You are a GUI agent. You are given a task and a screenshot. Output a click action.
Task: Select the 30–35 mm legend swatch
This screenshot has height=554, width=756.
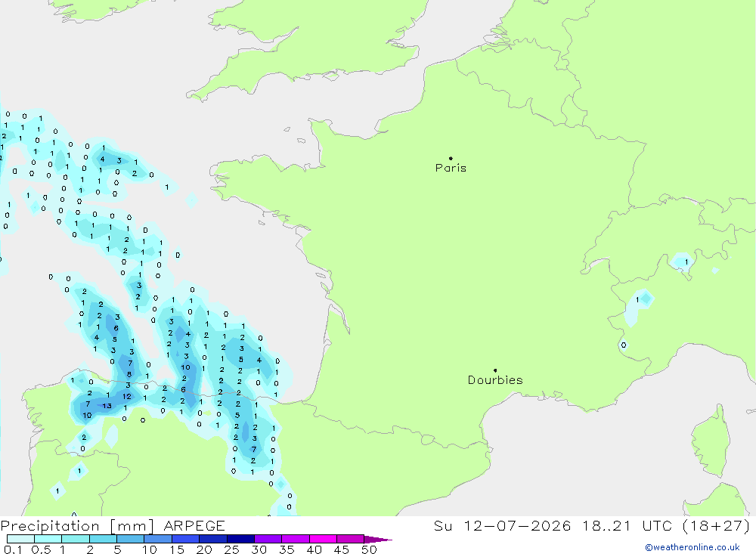coord(268,539)
